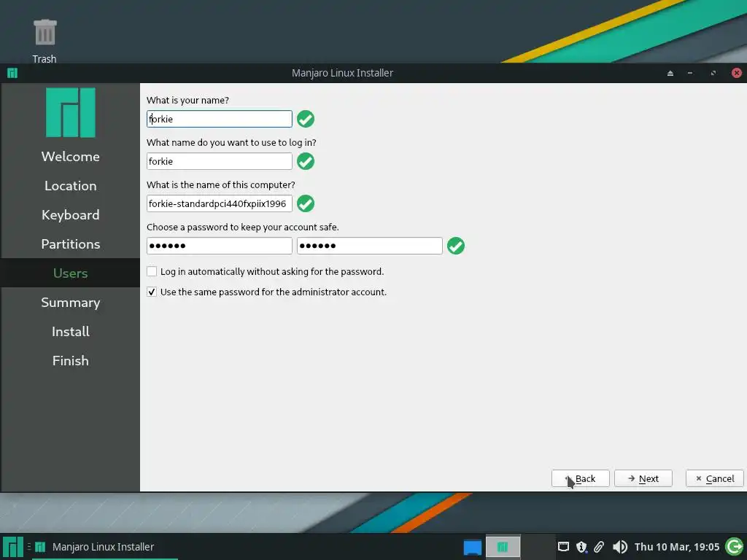This screenshot has width=747, height=560.
Task: Open the Trash desktop icon
Action: pyautogui.click(x=44, y=41)
